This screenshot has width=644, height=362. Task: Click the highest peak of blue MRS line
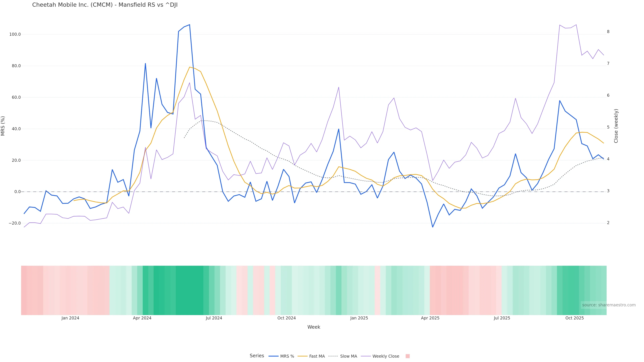tap(190, 25)
